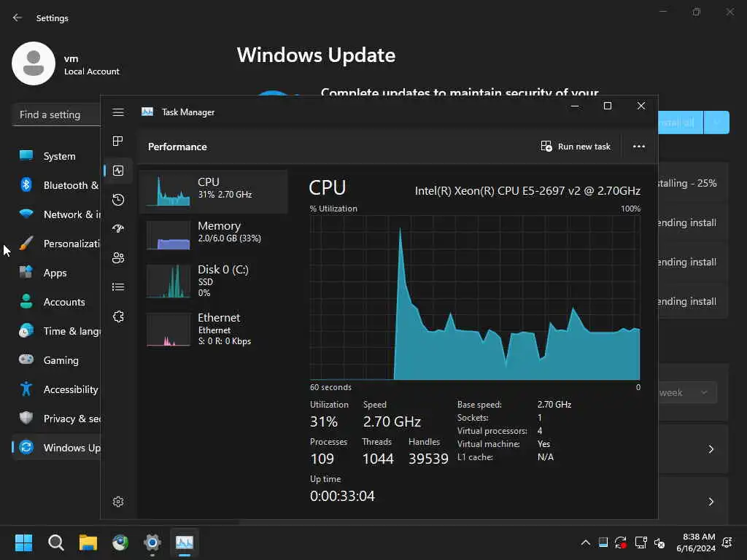Select the Memory performance entry
Viewport: 747px width, 560px height.
pyautogui.click(x=214, y=236)
